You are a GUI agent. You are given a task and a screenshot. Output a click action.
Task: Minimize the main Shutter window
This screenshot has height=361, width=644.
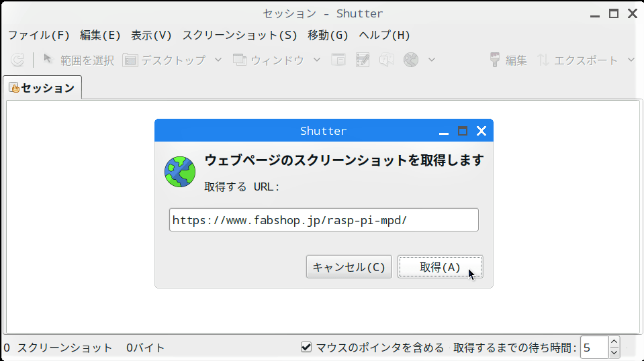pyautogui.click(x=595, y=15)
